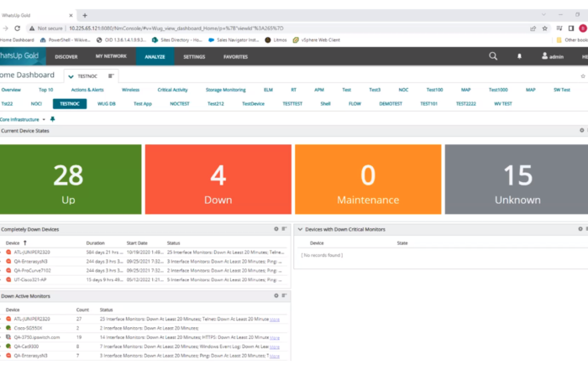
Task: Sort by Duration column header
Action: point(95,243)
